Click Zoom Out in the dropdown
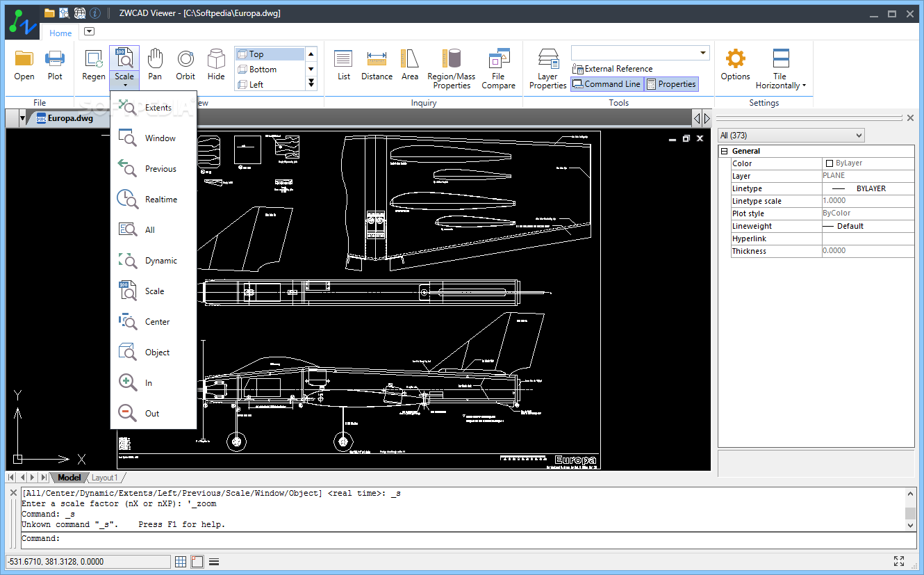Viewport: 924px width, 575px height. pos(154,414)
